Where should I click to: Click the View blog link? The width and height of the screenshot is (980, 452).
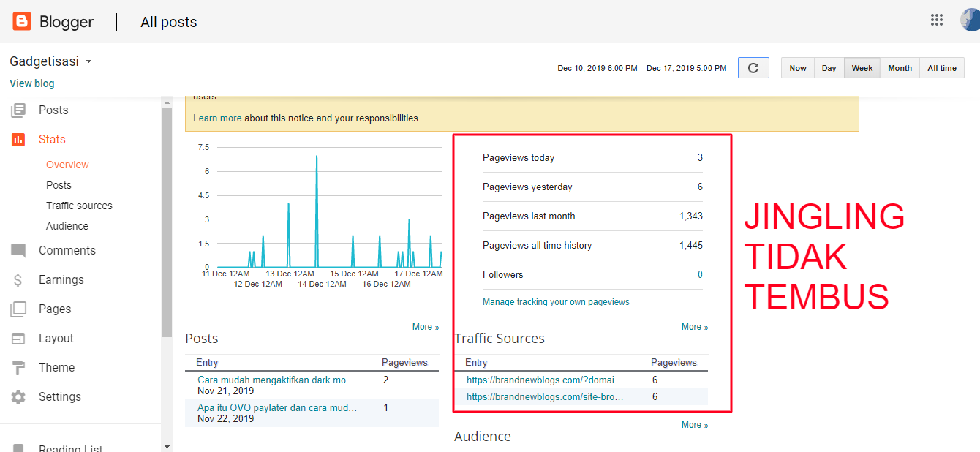point(32,83)
